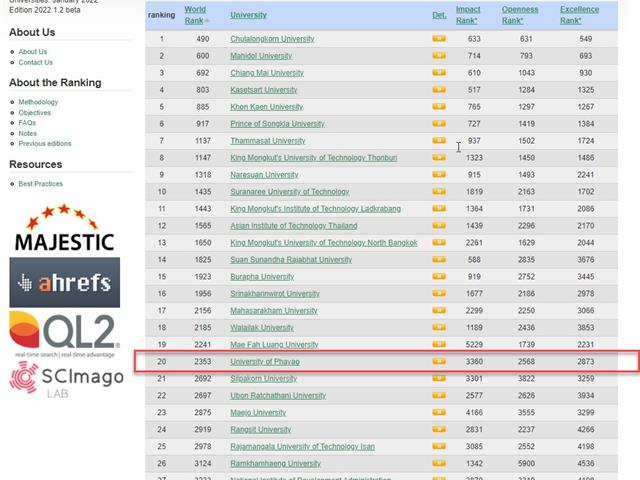Open Mahidol University link
This screenshot has width=640, height=480.
261,56
